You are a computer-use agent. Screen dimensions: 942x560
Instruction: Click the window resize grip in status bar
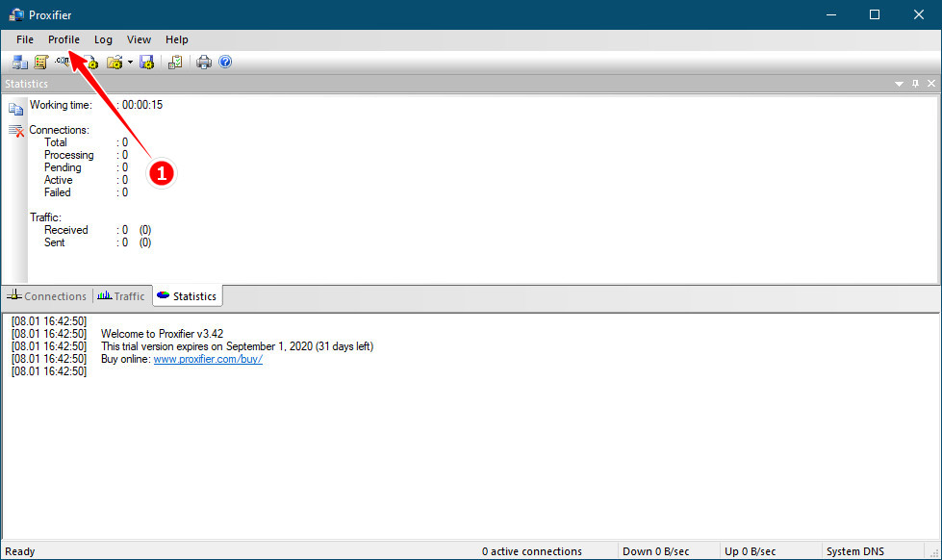click(x=934, y=553)
